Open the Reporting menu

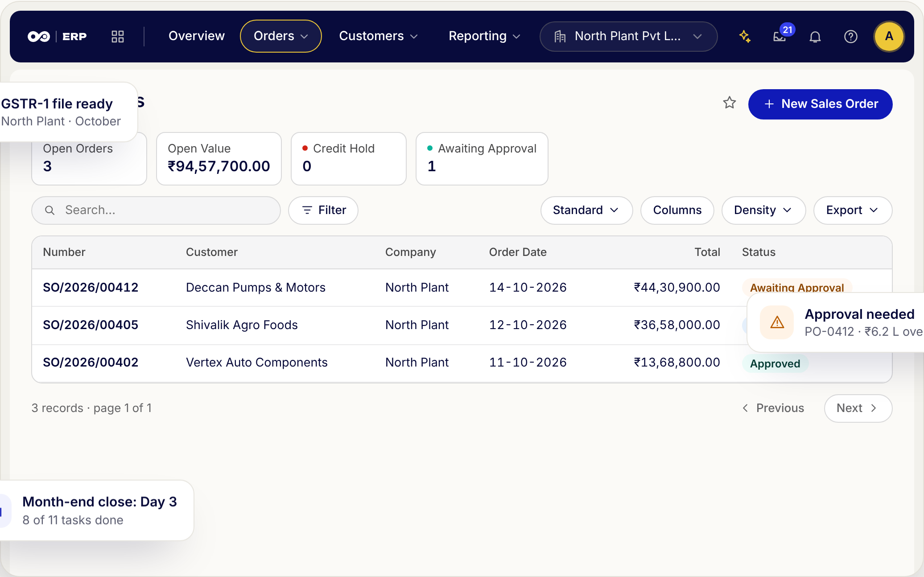(x=484, y=36)
